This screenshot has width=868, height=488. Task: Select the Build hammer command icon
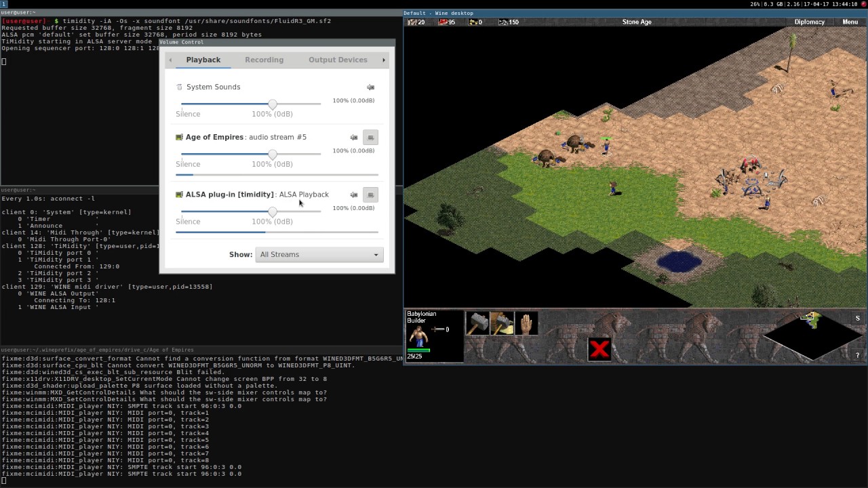477,323
